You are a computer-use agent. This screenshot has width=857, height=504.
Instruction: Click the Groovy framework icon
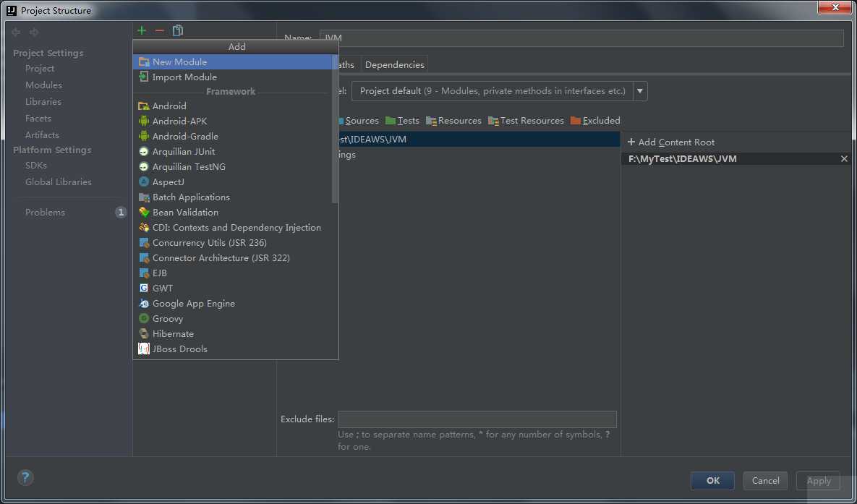(x=144, y=319)
